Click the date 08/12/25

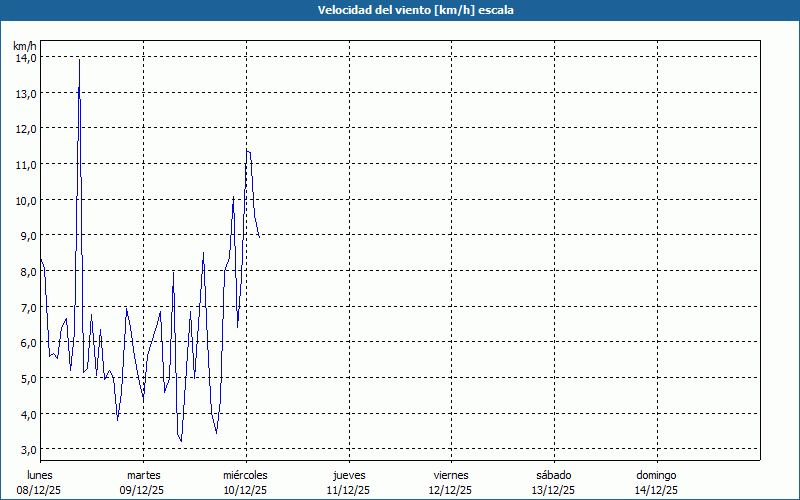tap(39, 490)
